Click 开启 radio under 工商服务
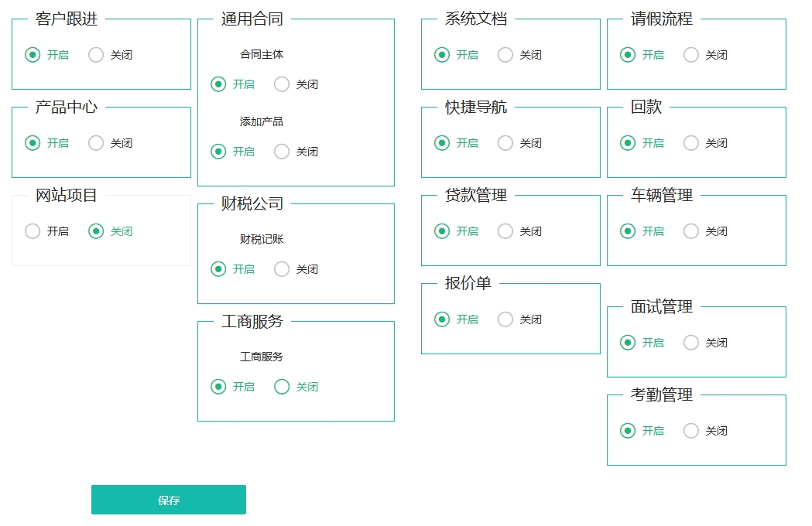Viewport: 812px width, 526px height. click(218, 387)
